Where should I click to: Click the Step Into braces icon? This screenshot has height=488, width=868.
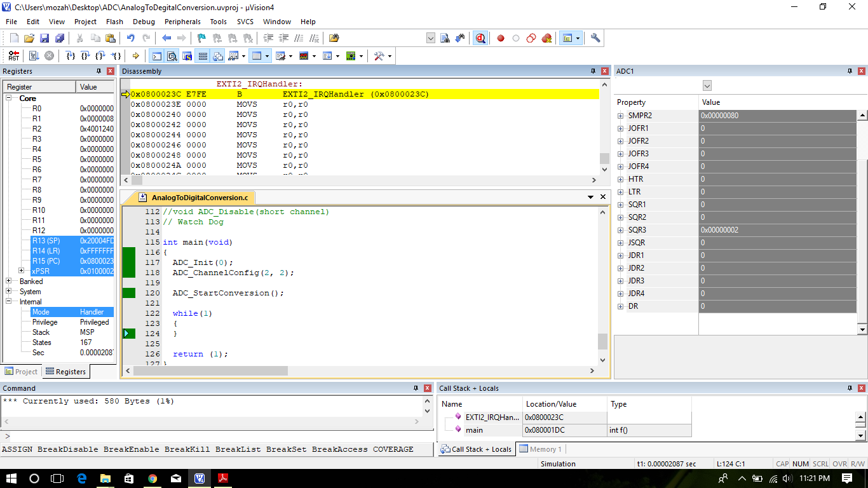point(71,56)
